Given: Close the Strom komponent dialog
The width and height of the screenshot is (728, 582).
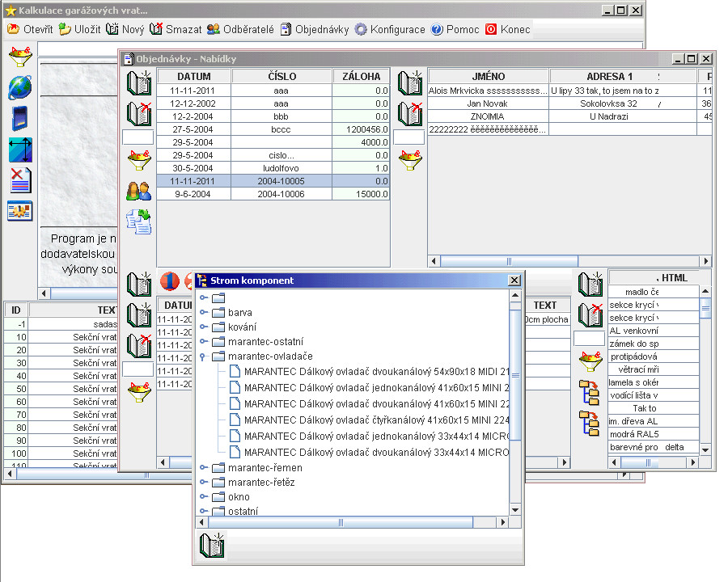Looking at the screenshot, I should pyautogui.click(x=514, y=280).
